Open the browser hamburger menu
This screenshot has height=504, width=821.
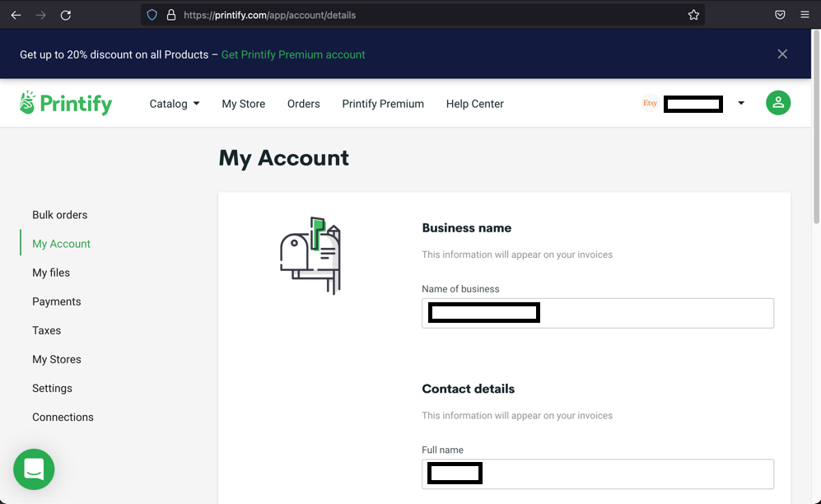805,15
